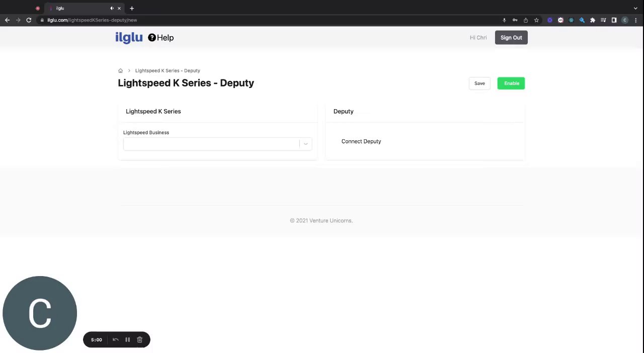Click the Lightspeed Business dropdown arrow
Image resolution: width=644 pixels, height=353 pixels.
click(305, 144)
